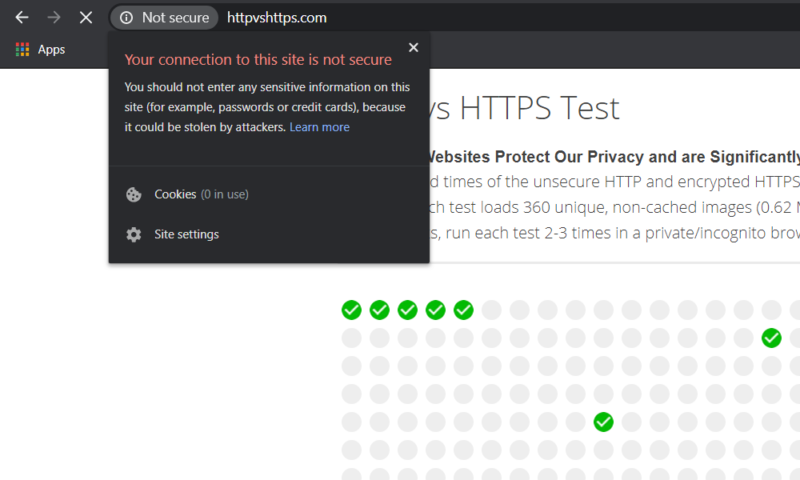Open Cookies (0 in use) entry
This screenshot has width=800, height=480.
(x=269, y=194)
